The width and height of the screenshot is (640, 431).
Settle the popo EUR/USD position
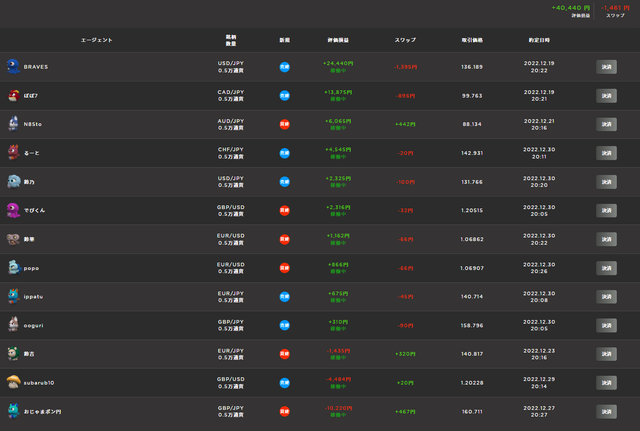coord(606,268)
